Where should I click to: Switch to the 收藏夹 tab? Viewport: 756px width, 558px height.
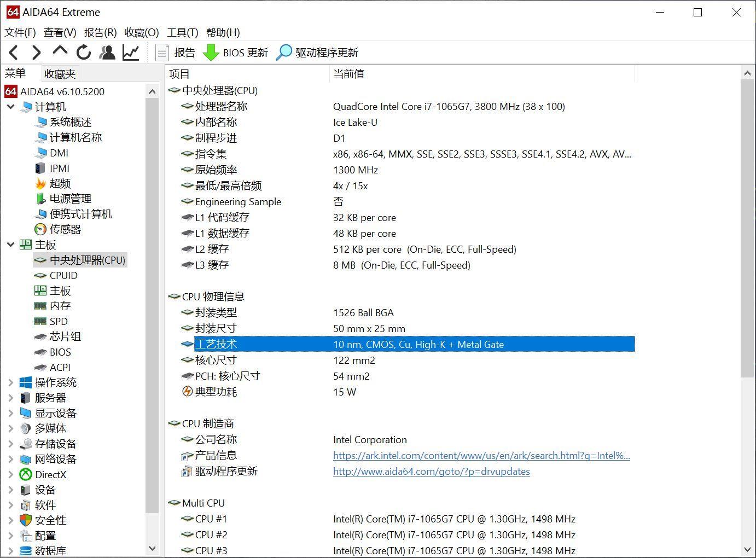tap(60, 73)
